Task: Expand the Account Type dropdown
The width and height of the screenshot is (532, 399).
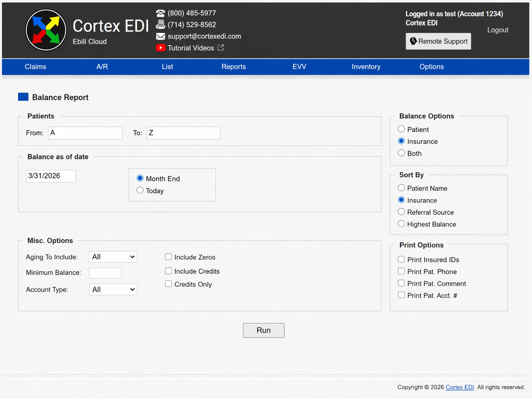Action: click(x=113, y=290)
